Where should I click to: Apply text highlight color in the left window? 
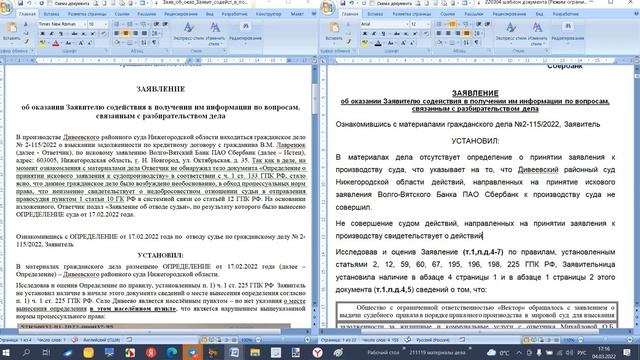[42, 42]
